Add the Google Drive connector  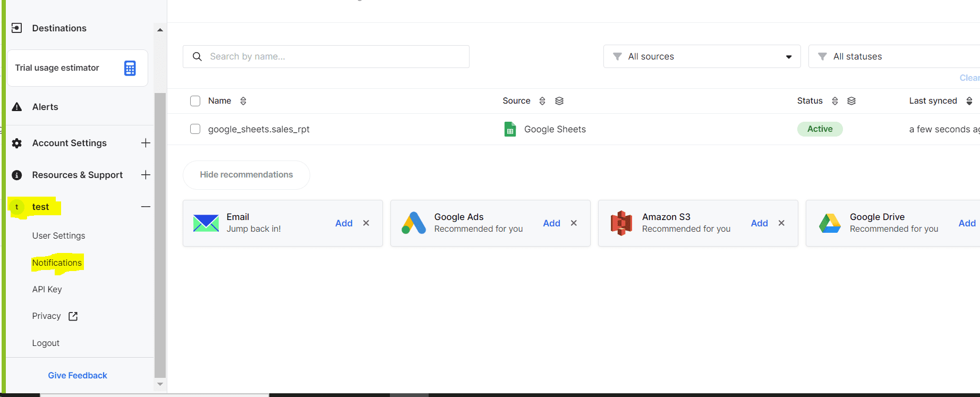coord(967,223)
